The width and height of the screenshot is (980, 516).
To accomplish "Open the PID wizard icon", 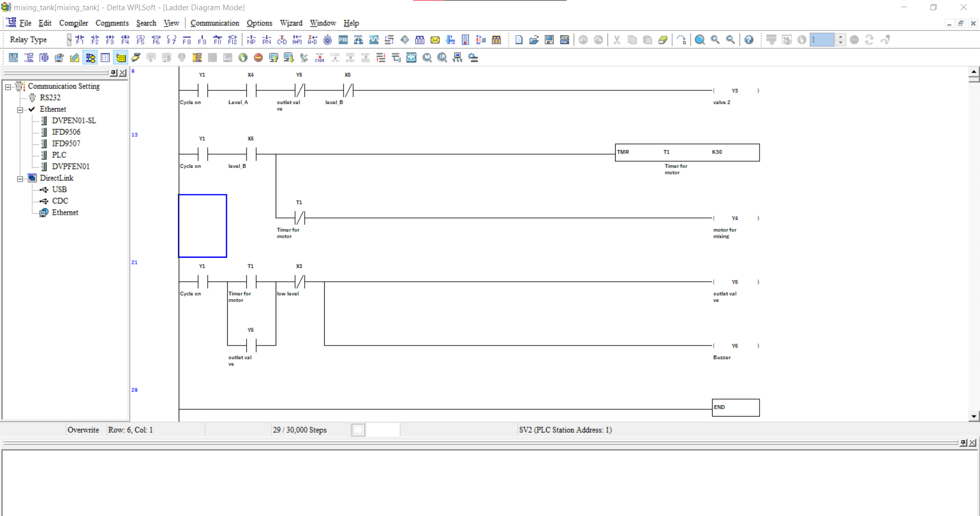I will click(343, 39).
